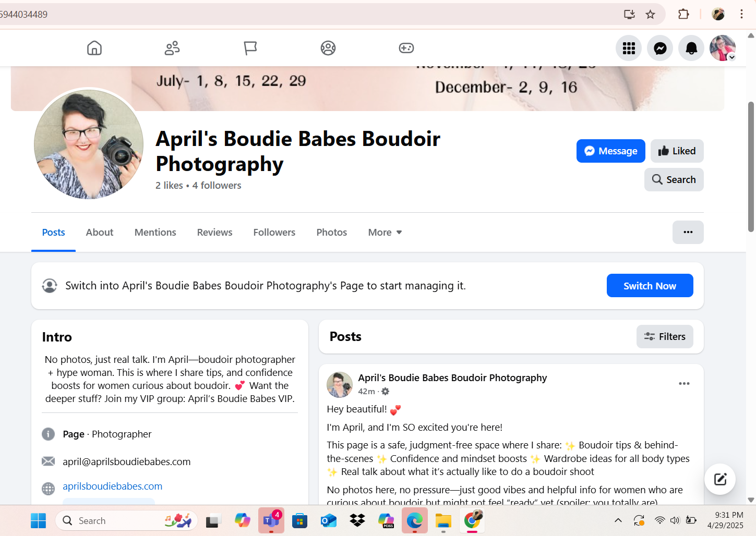Open Microsoft Teams in taskbar
This screenshot has height=536, width=756.
(x=271, y=520)
